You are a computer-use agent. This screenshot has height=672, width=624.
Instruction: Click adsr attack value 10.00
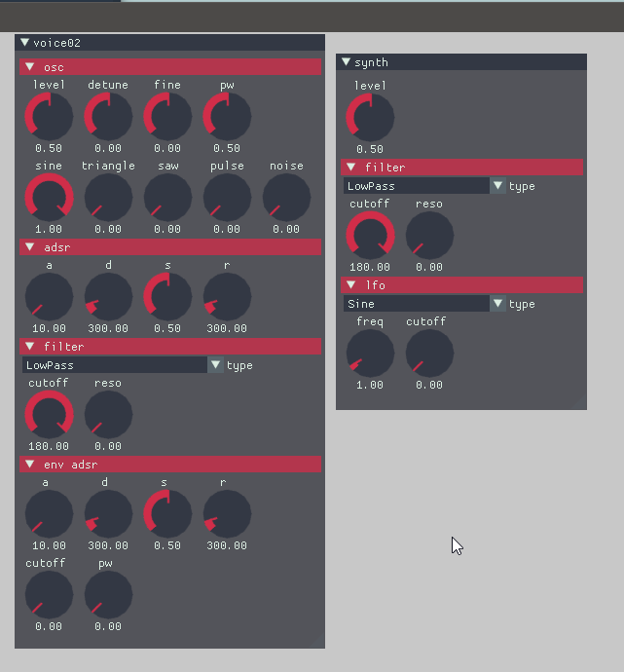point(49,329)
